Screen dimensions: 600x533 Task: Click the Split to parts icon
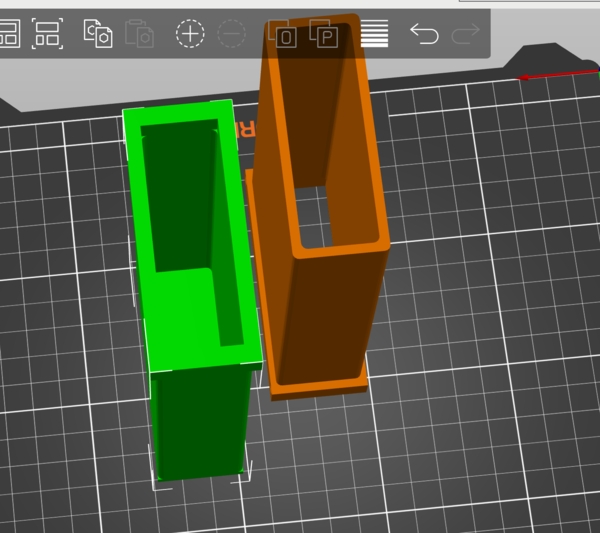(x=324, y=34)
